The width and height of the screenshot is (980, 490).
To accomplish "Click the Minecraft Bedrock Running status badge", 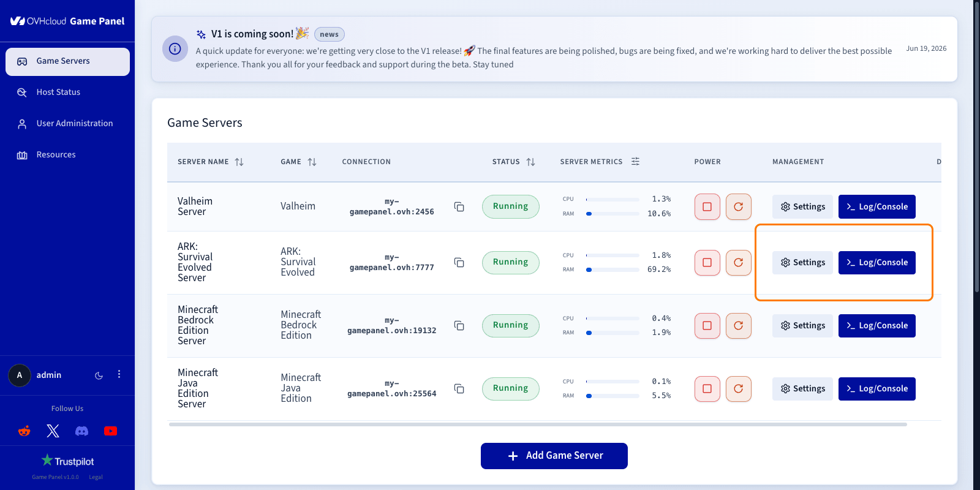I will (511, 325).
